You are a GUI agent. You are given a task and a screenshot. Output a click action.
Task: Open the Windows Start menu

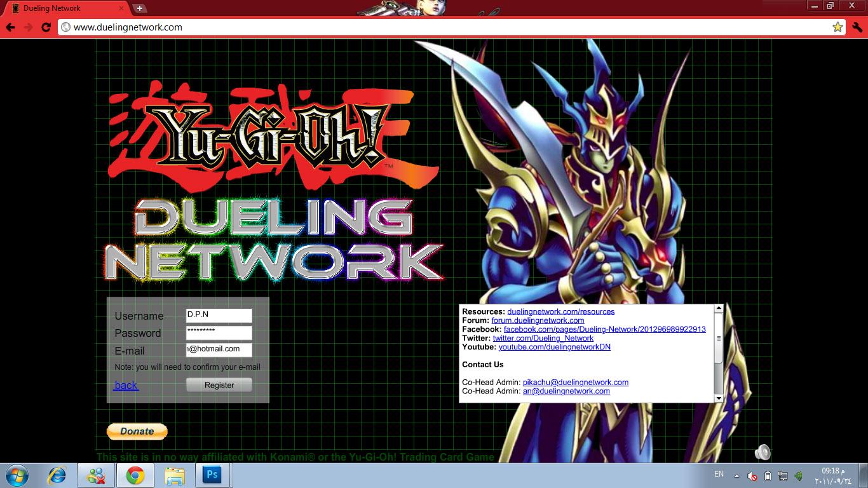(x=17, y=475)
